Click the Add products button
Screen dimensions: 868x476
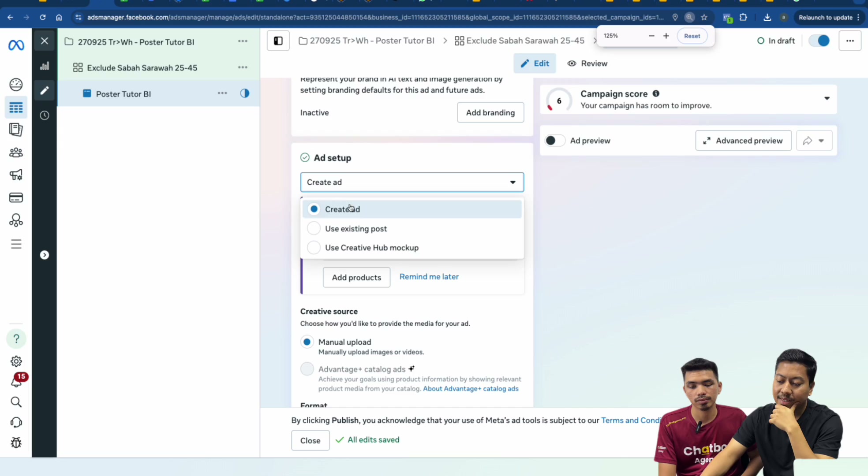(x=356, y=277)
